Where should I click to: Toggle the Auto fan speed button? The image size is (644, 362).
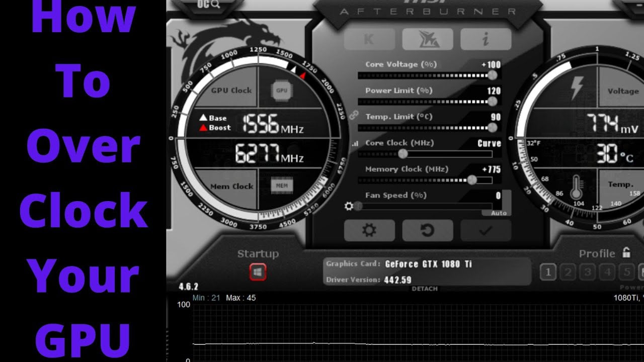tap(498, 213)
